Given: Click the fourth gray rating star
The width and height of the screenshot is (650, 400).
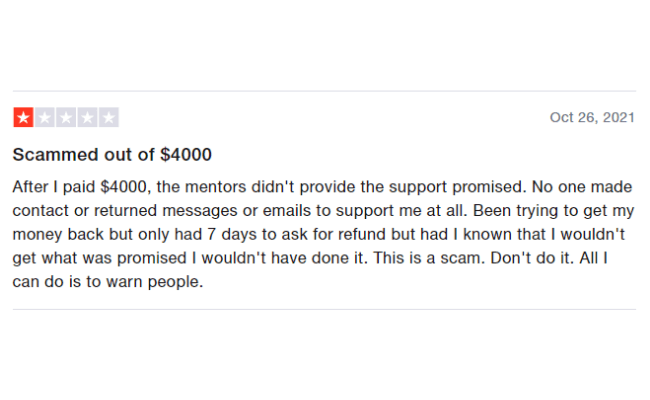Looking at the screenshot, I should (87, 117).
